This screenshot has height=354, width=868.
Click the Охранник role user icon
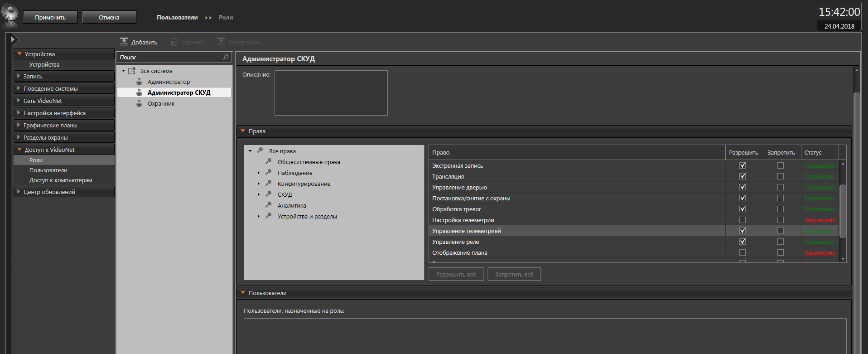(x=140, y=103)
